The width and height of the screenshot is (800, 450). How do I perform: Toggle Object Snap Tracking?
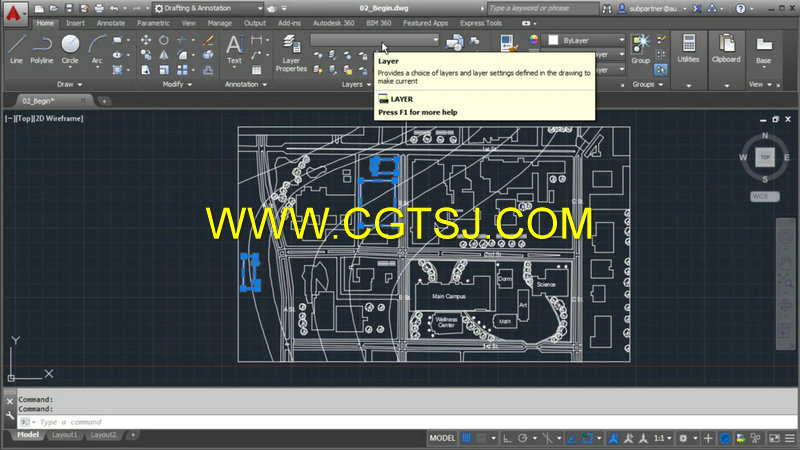coord(572,438)
